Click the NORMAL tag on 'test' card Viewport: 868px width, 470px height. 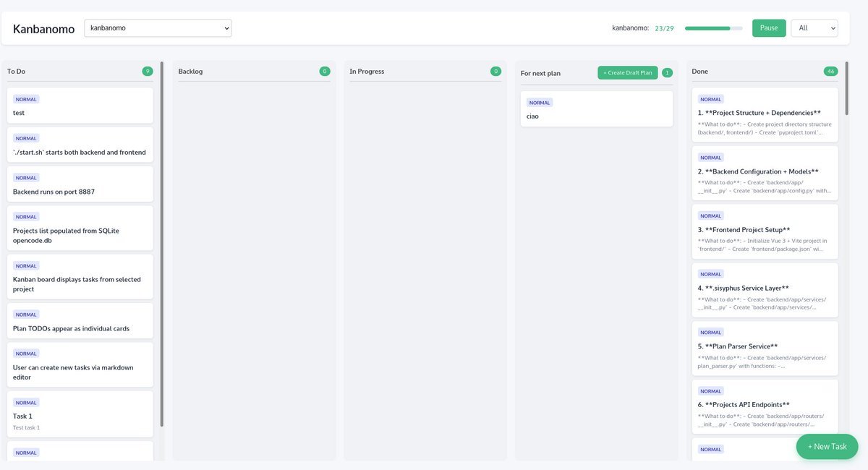(x=26, y=99)
